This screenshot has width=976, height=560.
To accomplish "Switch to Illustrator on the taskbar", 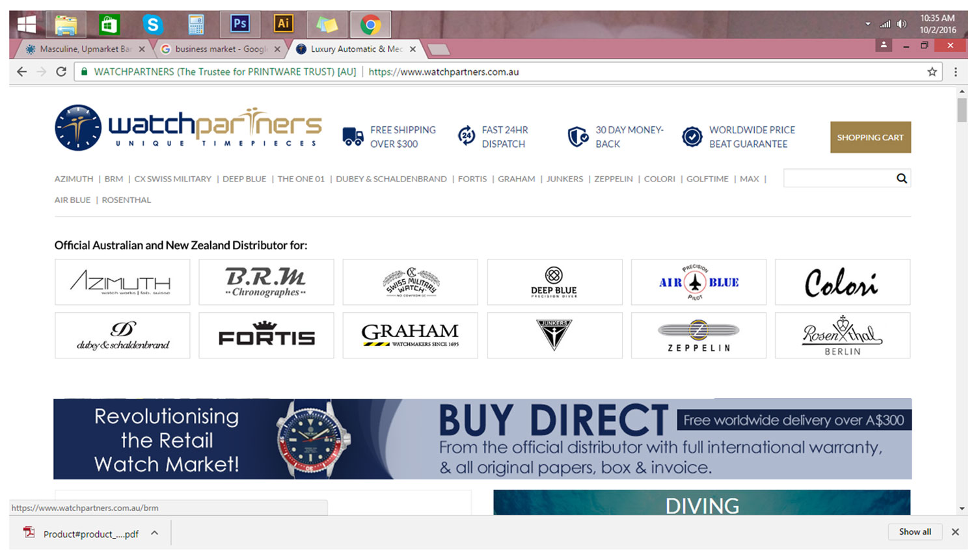I will point(283,24).
